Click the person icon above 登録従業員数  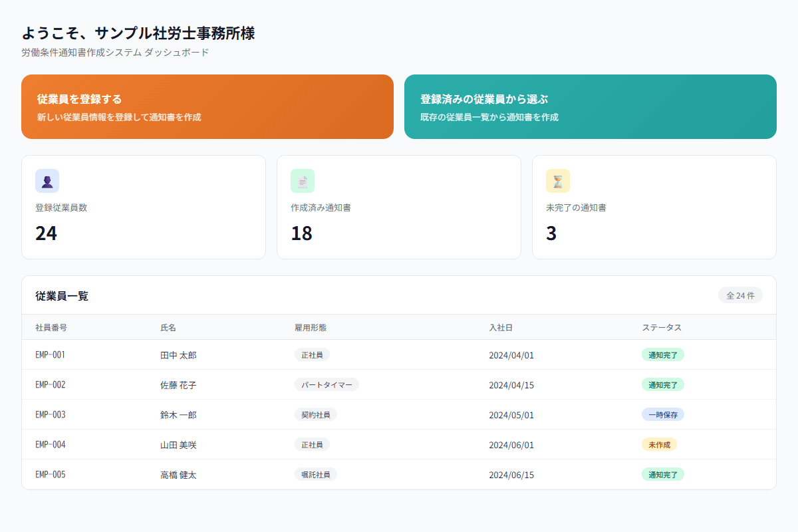(47, 181)
